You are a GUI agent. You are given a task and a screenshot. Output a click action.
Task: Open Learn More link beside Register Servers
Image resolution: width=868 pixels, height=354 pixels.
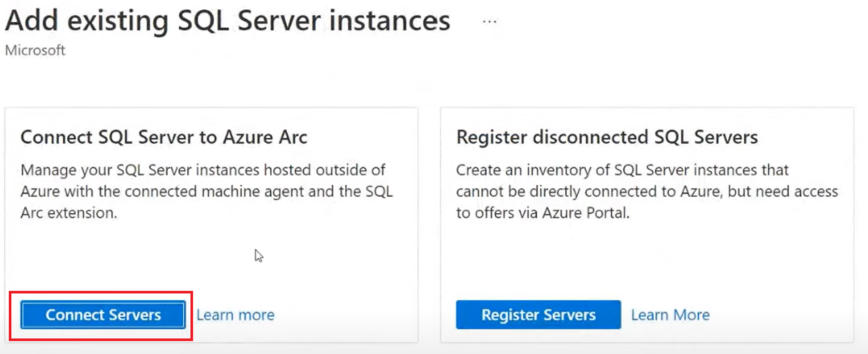(670, 315)
